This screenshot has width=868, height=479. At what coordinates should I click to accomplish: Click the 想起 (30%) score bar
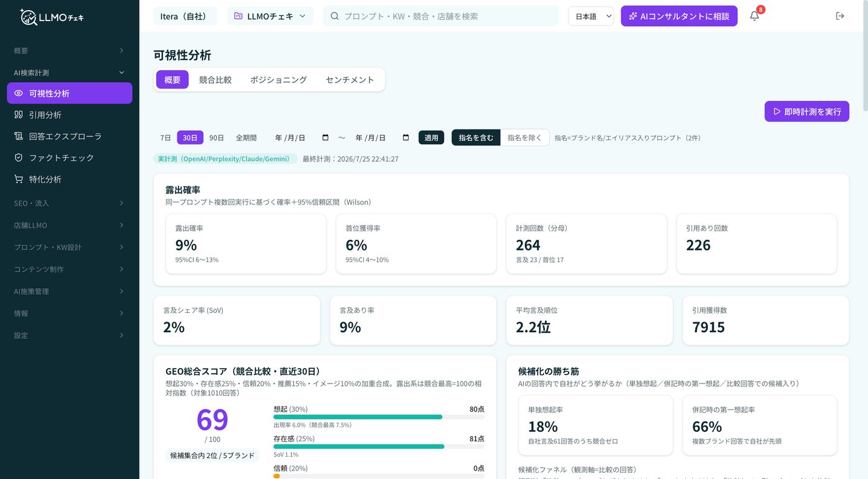pos(379,417)
